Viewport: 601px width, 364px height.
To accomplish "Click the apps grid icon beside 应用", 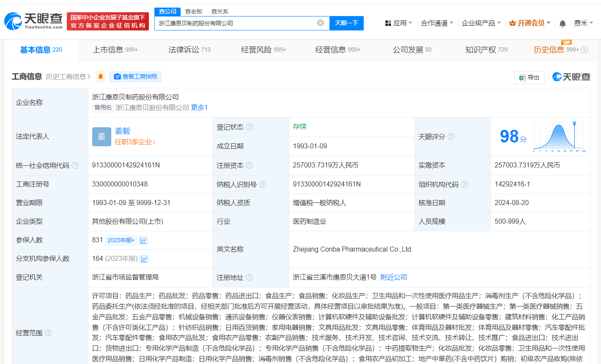I will [388, 23].
